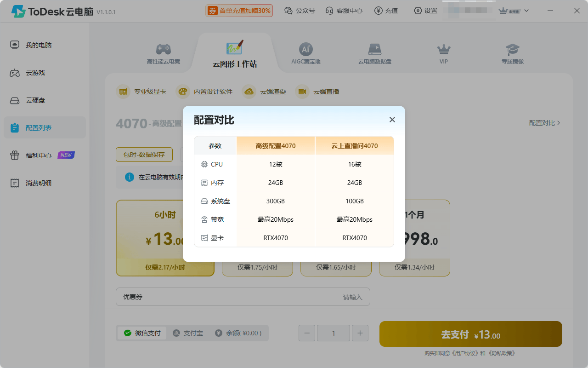Choose 支付宝 payment method
The height and width of the screenshot is (368, 588).
tap(188, 333)
